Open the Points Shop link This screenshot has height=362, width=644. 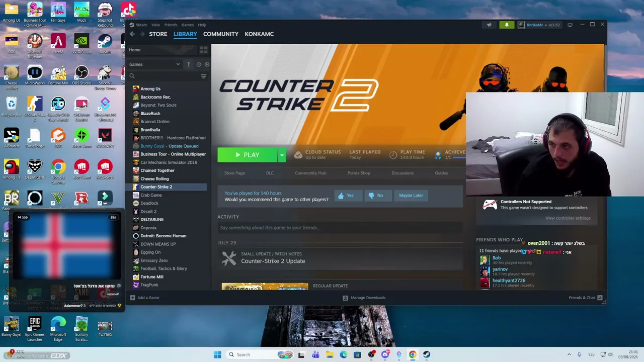click(359, 173)
